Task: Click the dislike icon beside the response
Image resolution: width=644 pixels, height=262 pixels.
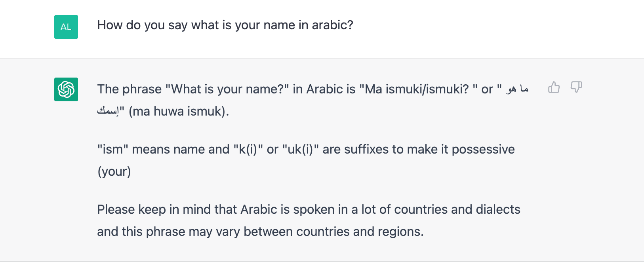Action: click(x=576, y=87)
